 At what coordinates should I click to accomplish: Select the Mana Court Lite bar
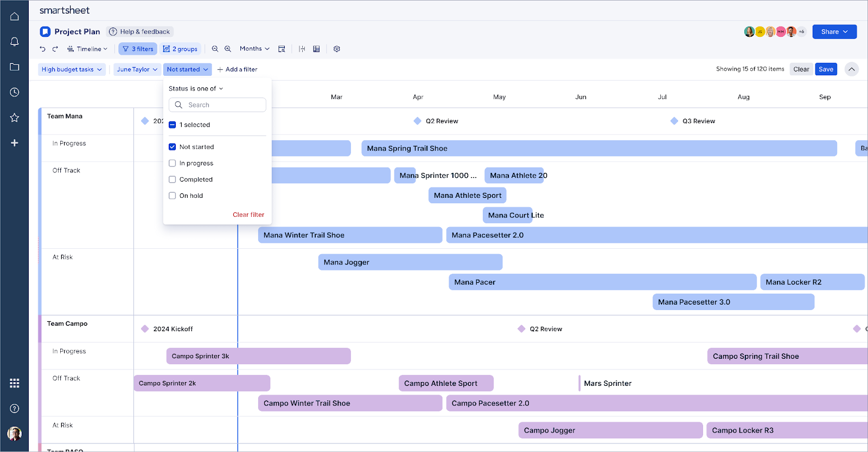pyautogui.click(x=508, y=215)
